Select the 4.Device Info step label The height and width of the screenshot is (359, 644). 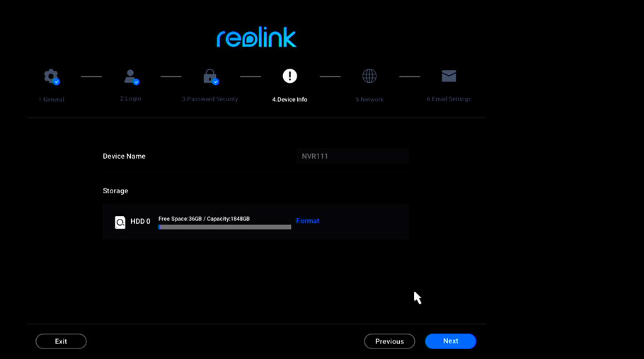pyautogui.click(x=289, y=100)
